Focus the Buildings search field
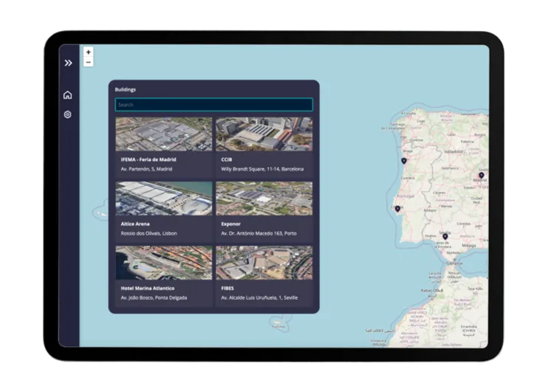The image size is (554, 392). pos(213,105)
